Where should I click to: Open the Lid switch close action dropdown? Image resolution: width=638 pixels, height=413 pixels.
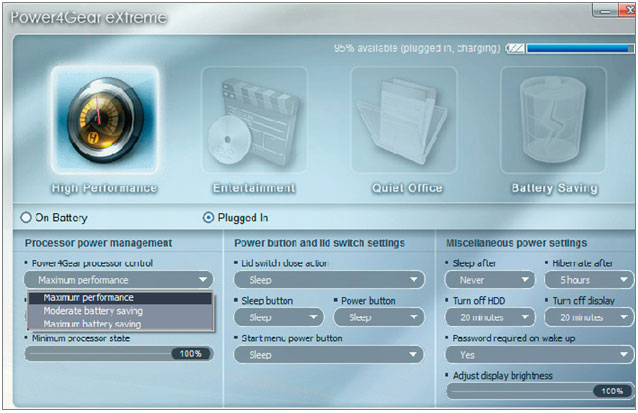(329, 280)
